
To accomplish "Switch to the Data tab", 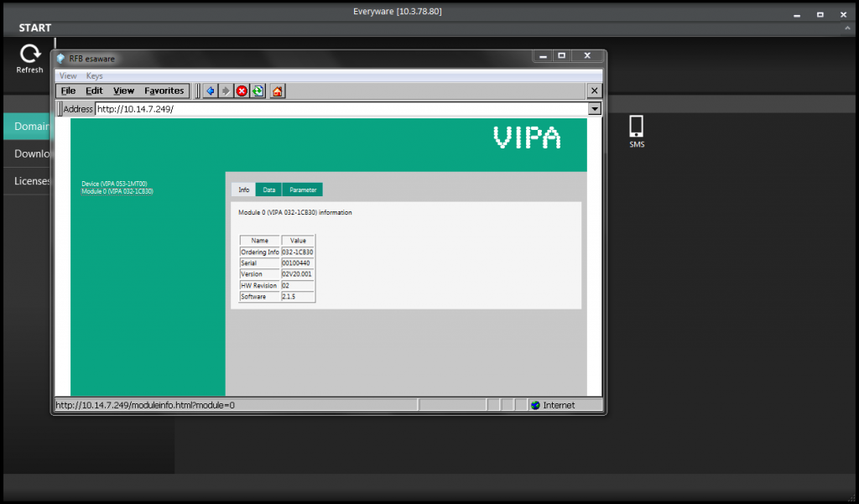I will [x=269, y=190].
